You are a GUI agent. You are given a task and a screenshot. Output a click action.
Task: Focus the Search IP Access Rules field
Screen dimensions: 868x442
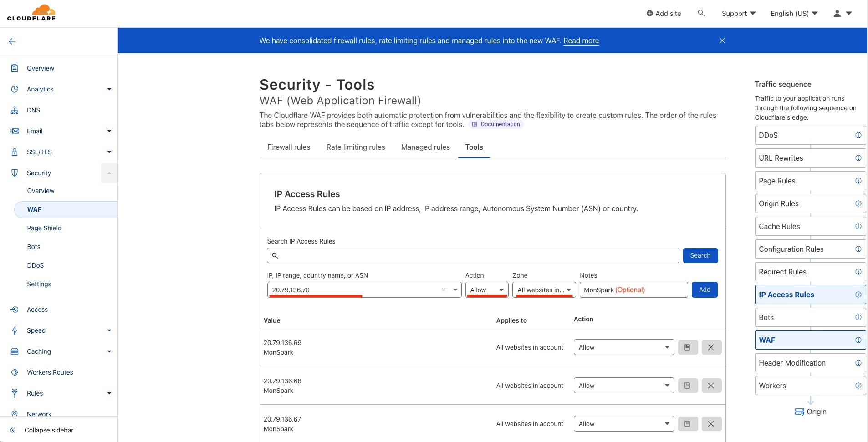[x=473, y=255]
